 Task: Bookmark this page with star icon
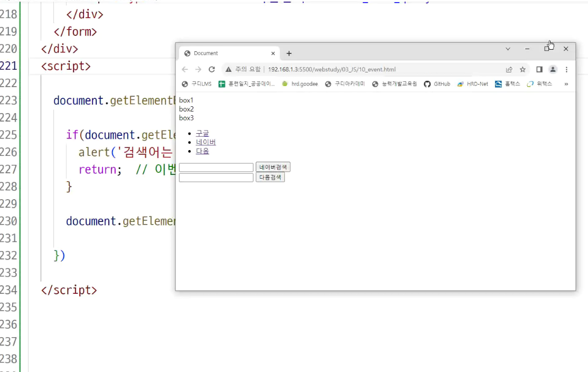tap(522, 69)
